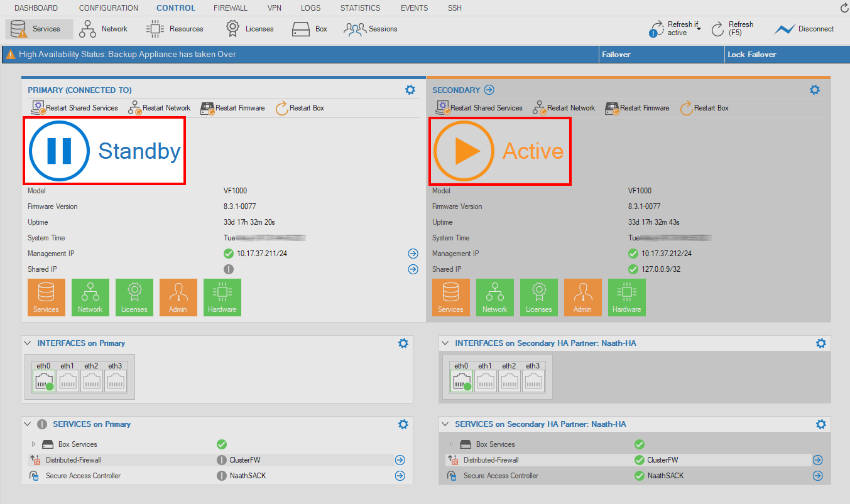Open the LOGS tab
Screen dimensions: 850x504
(x=310, y=8)
